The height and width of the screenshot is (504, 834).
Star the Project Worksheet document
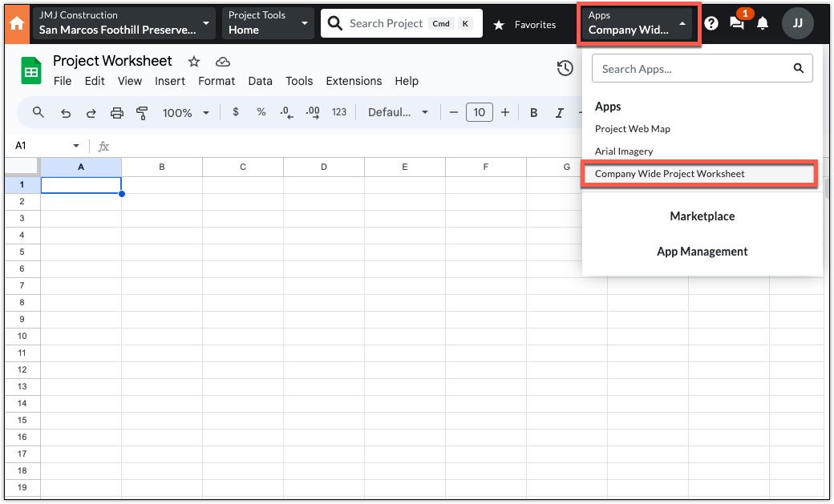pos(194,62)
